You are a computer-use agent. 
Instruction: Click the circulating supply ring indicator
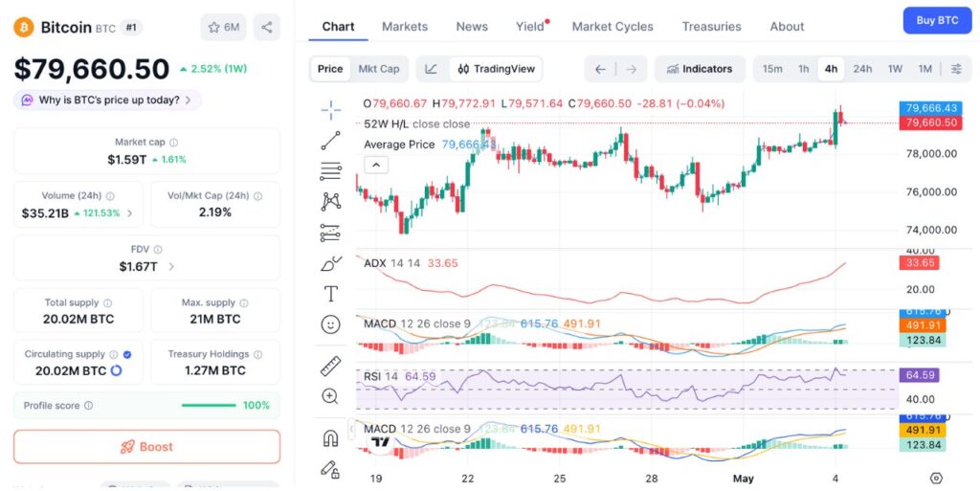(x=116, y=371)
